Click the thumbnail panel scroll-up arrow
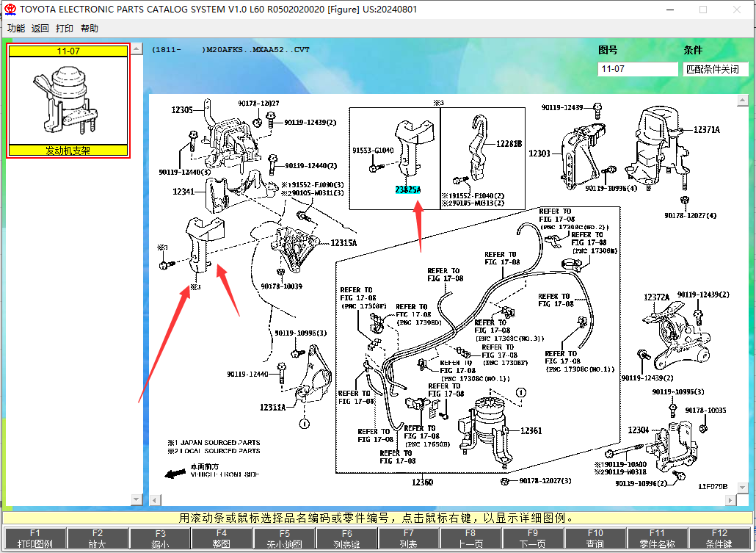 pyautogui.click(x=137, y=48)
